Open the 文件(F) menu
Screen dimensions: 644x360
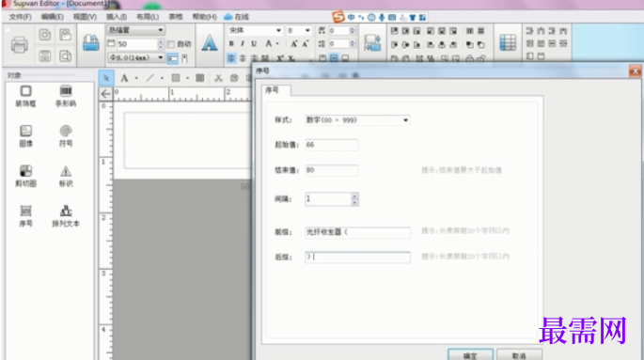pos(20,17)
